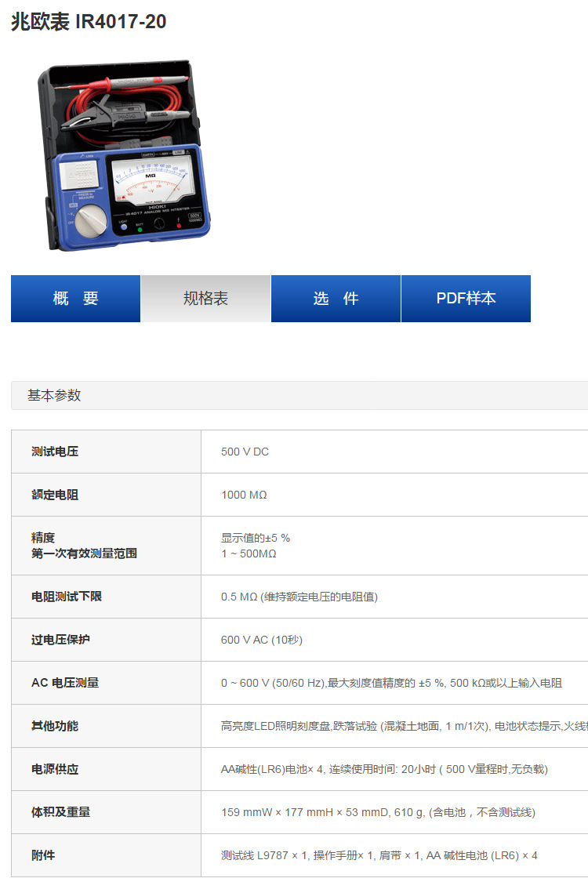Viewport: 588px width, 889px height.
Task: Select the 附件 row label
Action: pos(43,855)
